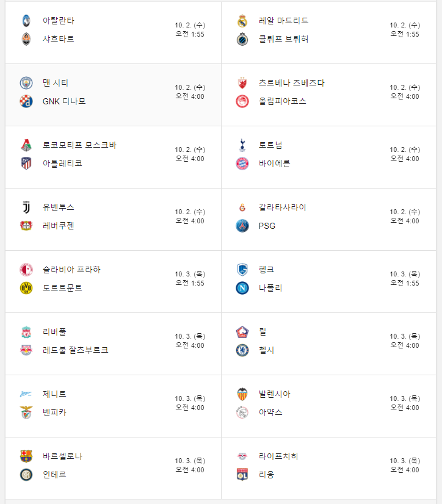Image resolution: width=442 pixels, height=504 pixels.
Task: Click the Real Madrid crest icon
Action: coord(242,21)
